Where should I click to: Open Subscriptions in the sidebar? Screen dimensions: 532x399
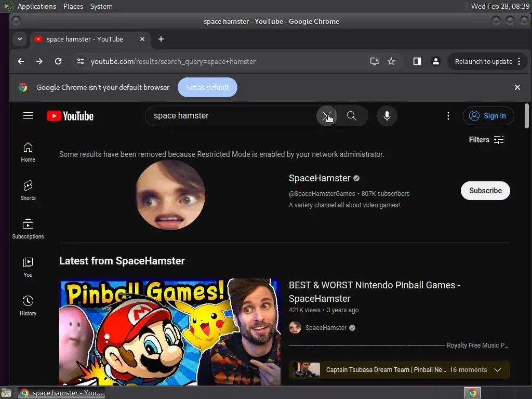click(28, 229)
